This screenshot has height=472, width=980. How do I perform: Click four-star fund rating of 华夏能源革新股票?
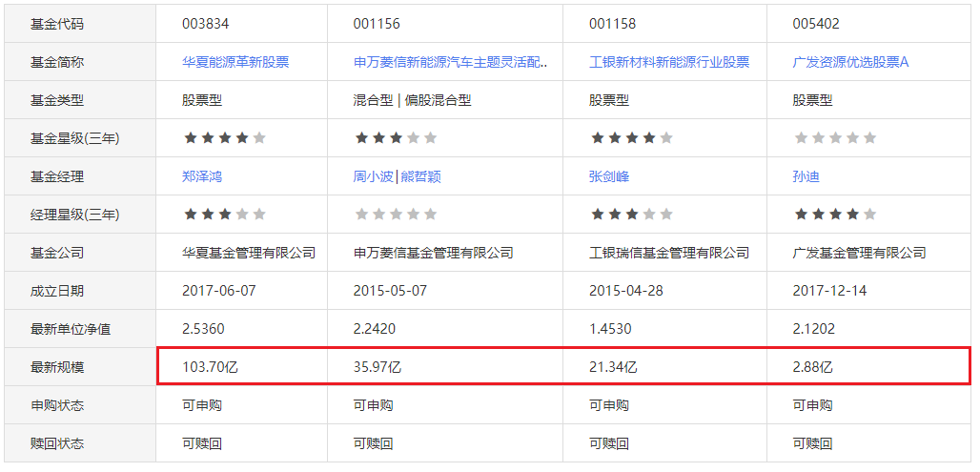coord(225,138)
